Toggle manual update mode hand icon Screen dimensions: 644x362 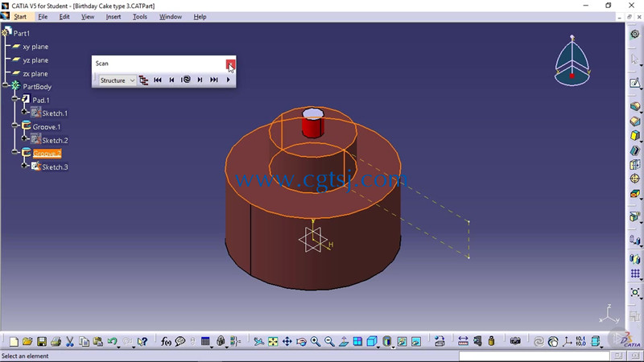[x=553, y=341]
